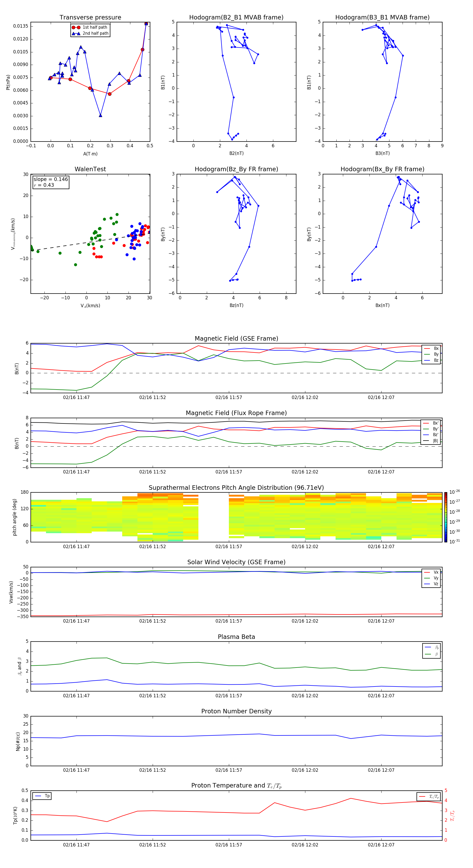Click '02/16 12:07' tick under Proton Temperature plot
Image resolution: width=473 pixels, height=868 pixels.
(381, 845)
